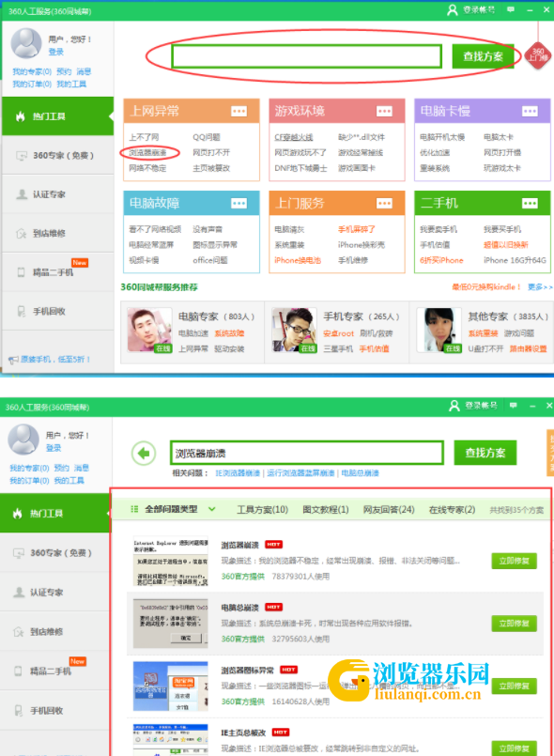The width and height of the screenshot is (554, 756).
Task: Expand more options on 上网异常 tile
Action: (x=239, y=112)
